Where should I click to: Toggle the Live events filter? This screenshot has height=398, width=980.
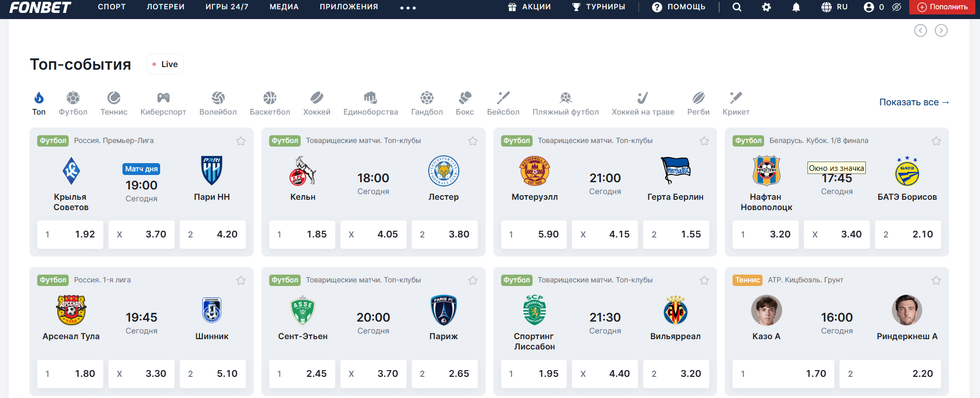165,64
